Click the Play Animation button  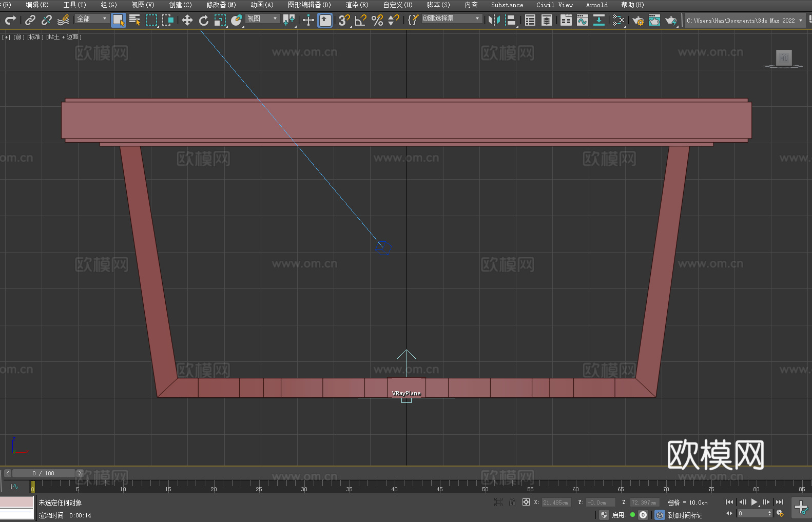click(x=755, y=502)
